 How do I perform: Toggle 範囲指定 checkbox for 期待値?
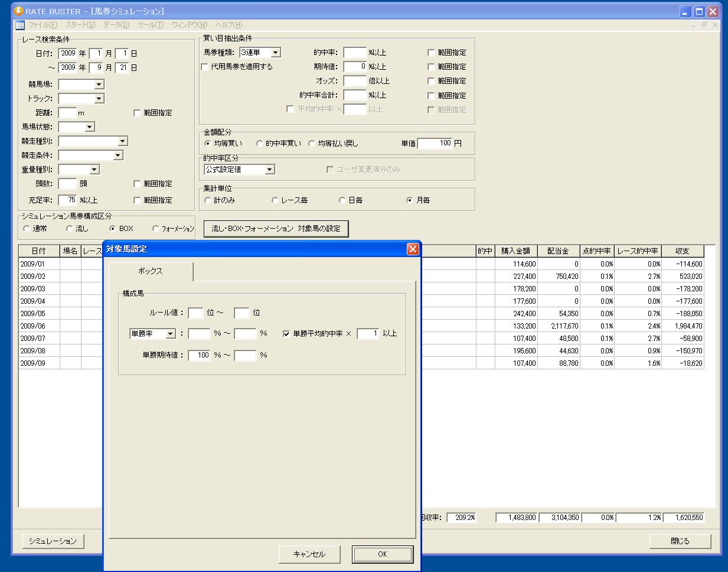point(431,67)
